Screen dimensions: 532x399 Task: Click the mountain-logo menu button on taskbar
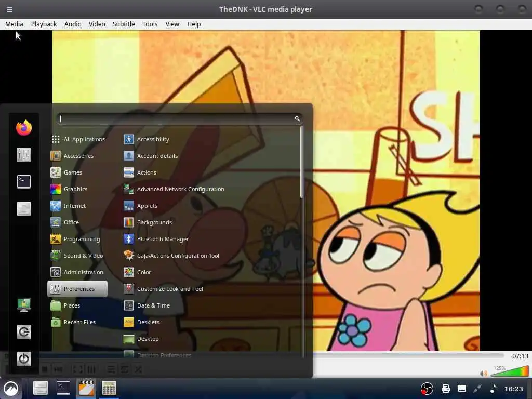11,389
